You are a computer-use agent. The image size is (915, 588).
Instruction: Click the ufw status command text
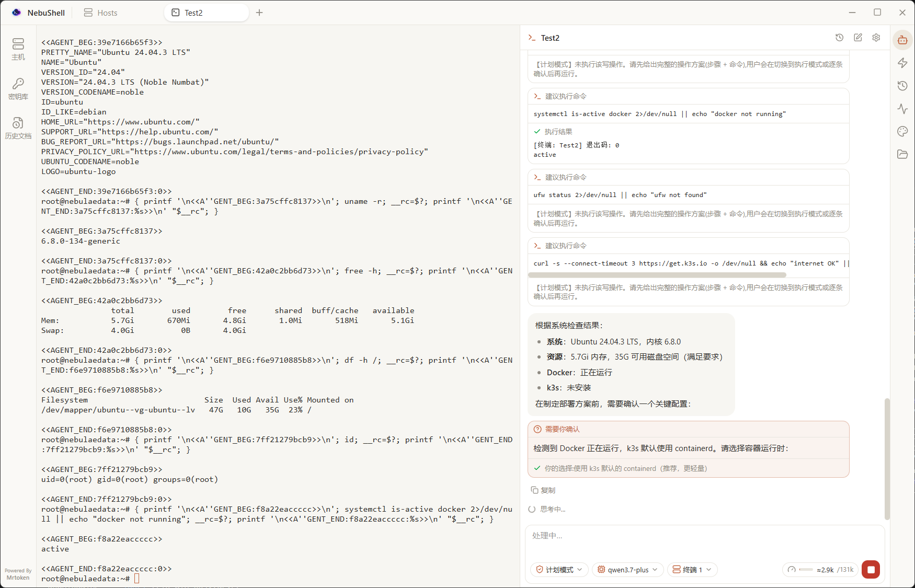(x=620, y=195)
